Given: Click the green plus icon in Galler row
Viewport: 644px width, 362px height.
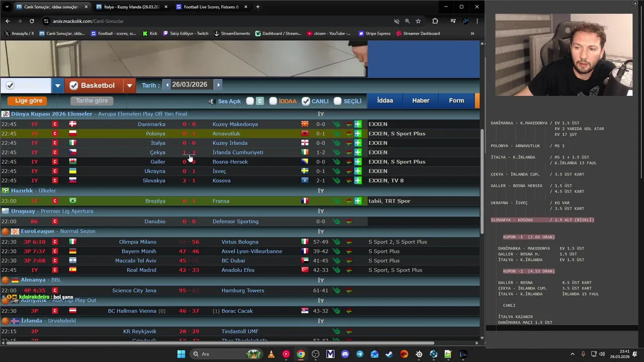Looking at the screenshot, I should 358,162.
